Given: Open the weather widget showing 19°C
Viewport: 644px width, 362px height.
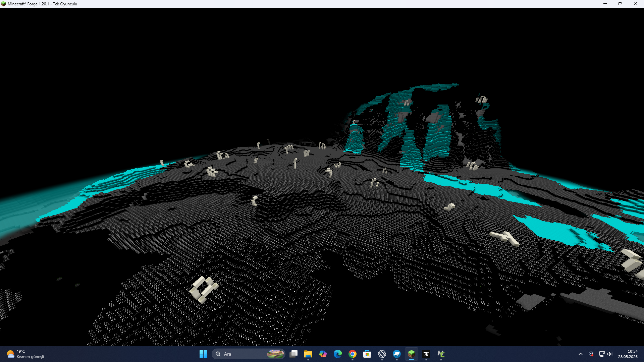Looking at the screenshot, I should click(x=25, y=354).
